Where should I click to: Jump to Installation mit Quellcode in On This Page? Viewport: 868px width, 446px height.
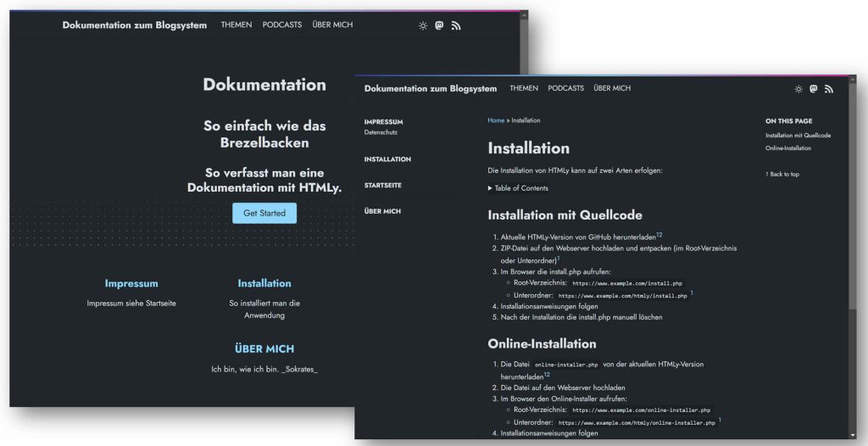(x=798, y=135)
